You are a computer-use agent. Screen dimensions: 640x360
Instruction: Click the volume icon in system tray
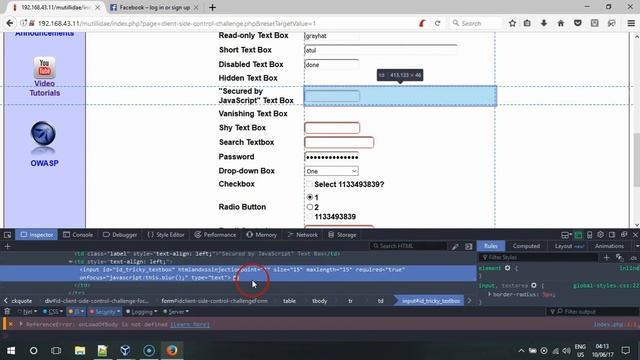566,351
